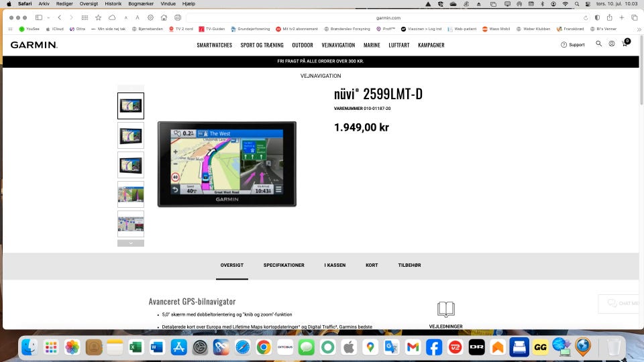
Task: Add a new tab with the plus icon
Action: pos(622,17)
